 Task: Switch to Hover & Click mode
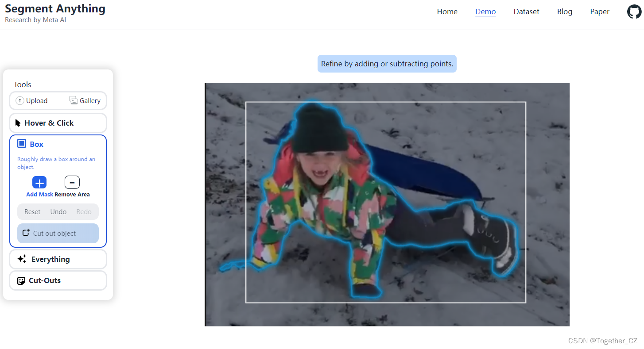pos(58,123)
